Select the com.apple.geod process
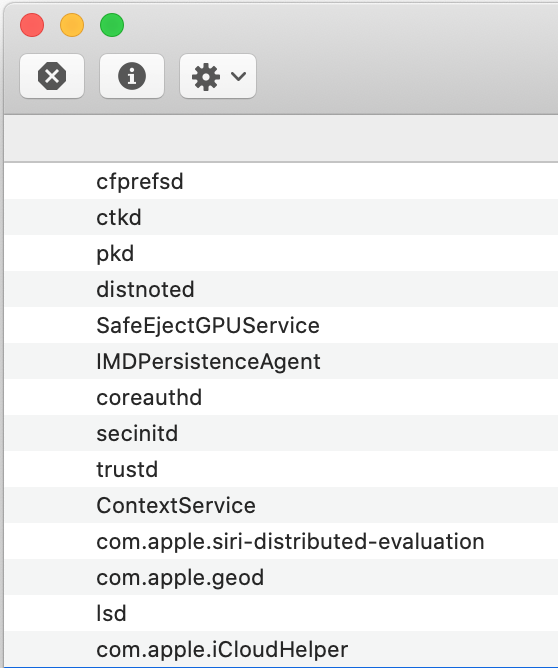The width and height of the screenshot is (558, 668). [281, 577]
